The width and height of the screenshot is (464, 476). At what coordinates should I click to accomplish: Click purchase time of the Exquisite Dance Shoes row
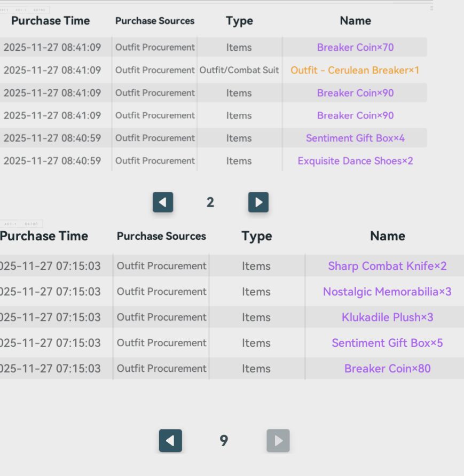coord(52,161)
